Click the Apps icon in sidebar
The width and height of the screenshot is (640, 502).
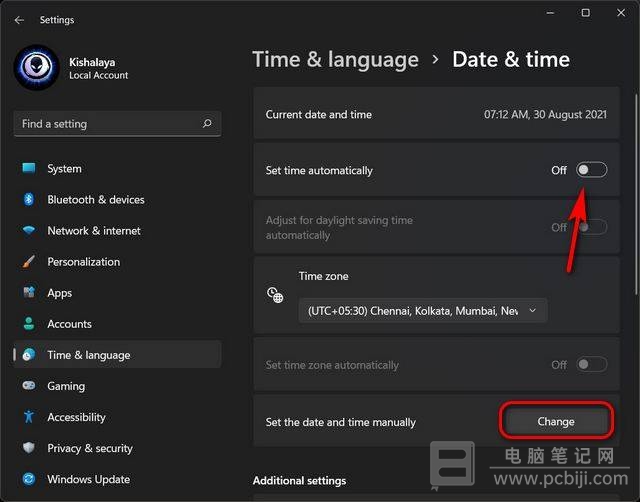click(29, 292)
